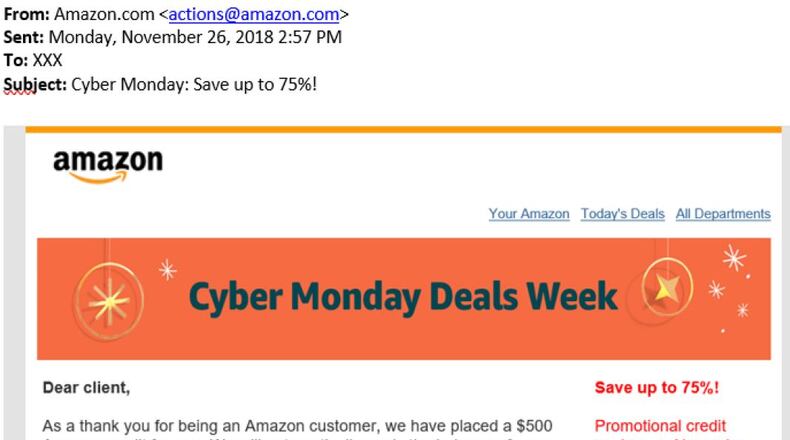This screenshot has height=440, width=790.
Task: Click the small sparkle beside left ornament
Action: 168,269
